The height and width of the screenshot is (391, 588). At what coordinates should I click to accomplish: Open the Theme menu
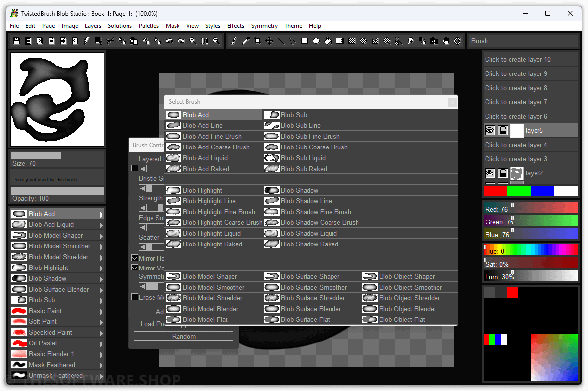click(x=293, y=26)
